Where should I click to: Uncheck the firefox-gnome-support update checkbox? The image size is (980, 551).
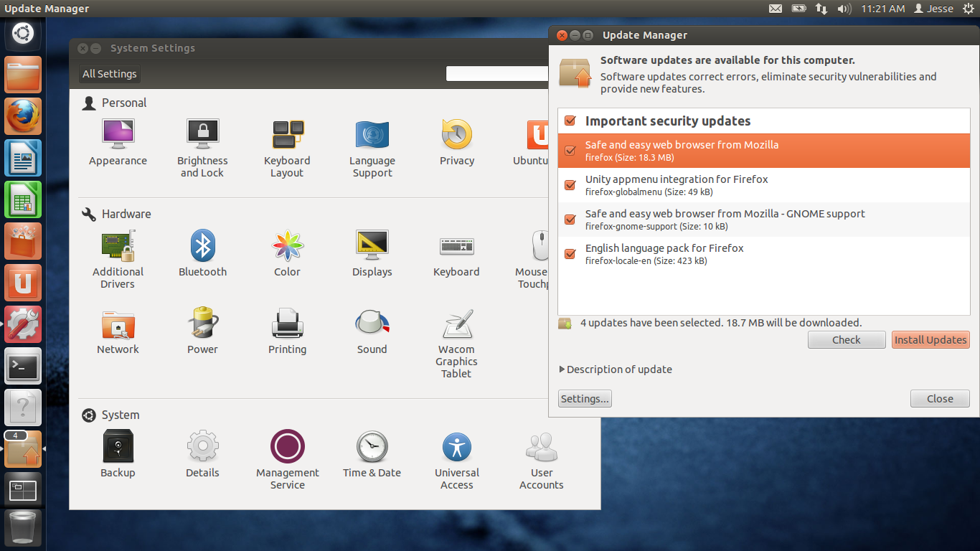point(570,220)
